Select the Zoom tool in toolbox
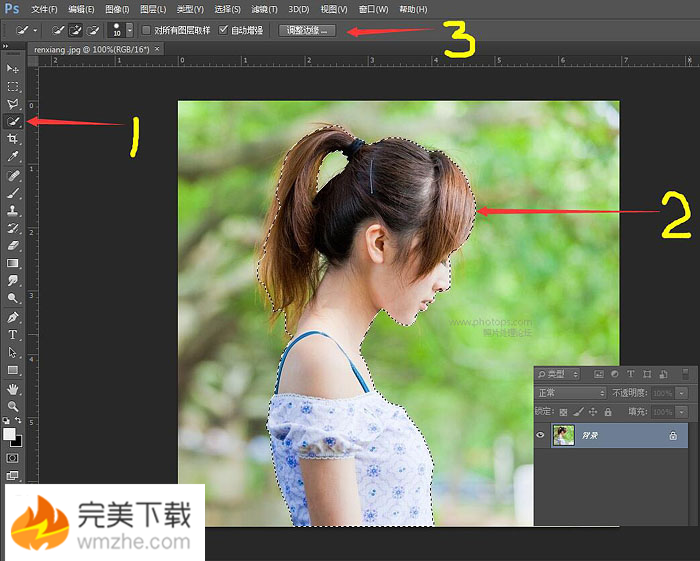 [x=13, y=406]
